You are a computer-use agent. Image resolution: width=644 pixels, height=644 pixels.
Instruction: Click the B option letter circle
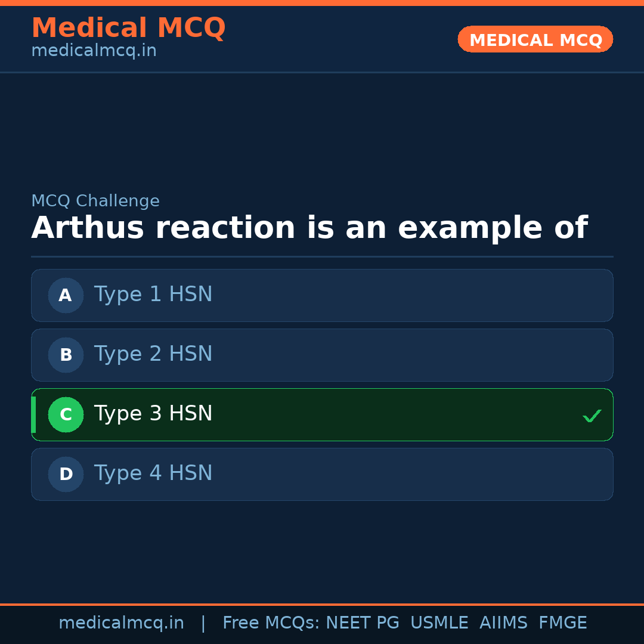tap(66, 355)
